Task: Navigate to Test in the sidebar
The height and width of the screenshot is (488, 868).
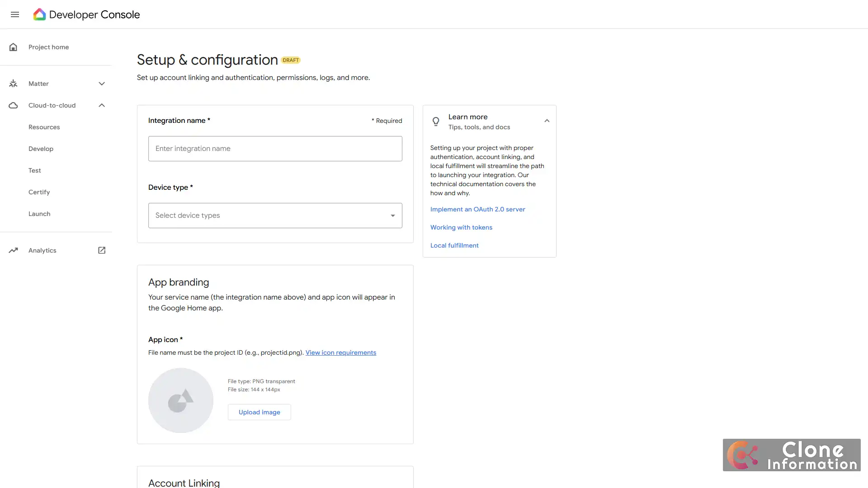Action: (34, 170)
